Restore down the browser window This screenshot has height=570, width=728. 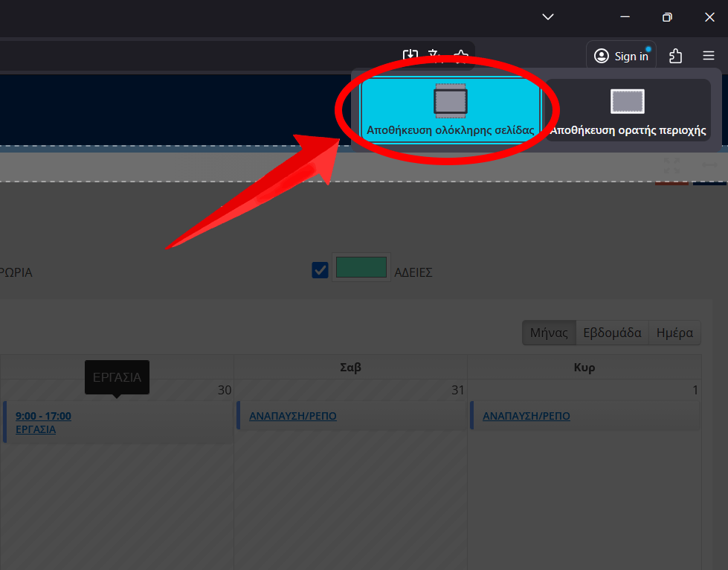pyautogui.click(x=667, y=17)
